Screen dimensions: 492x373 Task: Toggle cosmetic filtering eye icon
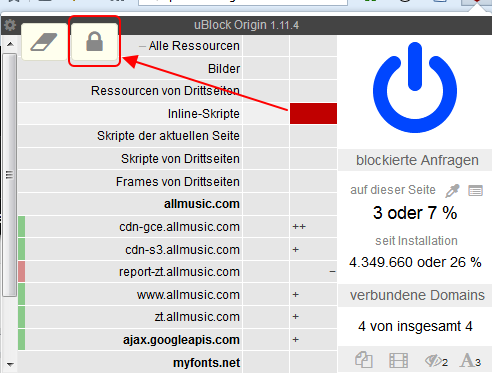436,361
